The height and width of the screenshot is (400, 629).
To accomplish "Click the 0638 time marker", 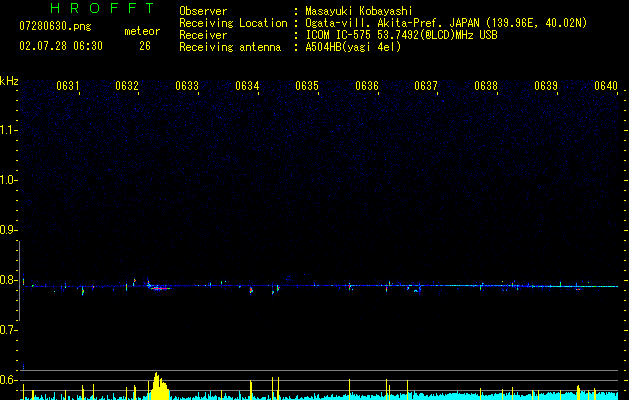I will point(486,86).
